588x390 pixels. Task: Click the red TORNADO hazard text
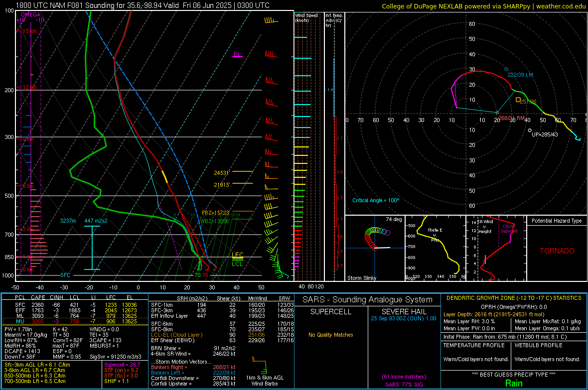(x=557, y=251)
